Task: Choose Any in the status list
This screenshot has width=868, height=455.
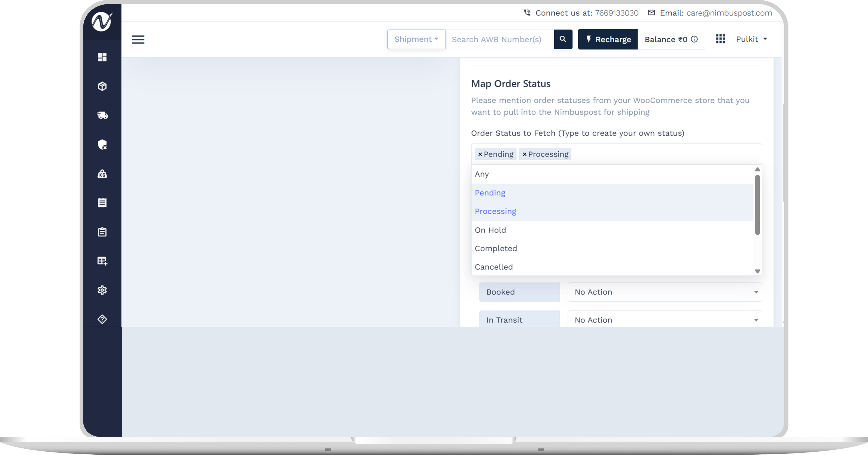Action: click(x=482, y=174)
